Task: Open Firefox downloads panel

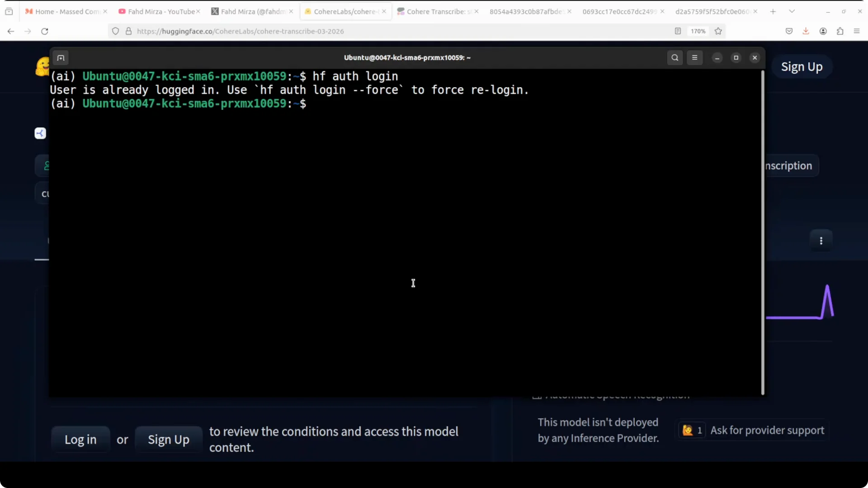Action: pos(806,31)
